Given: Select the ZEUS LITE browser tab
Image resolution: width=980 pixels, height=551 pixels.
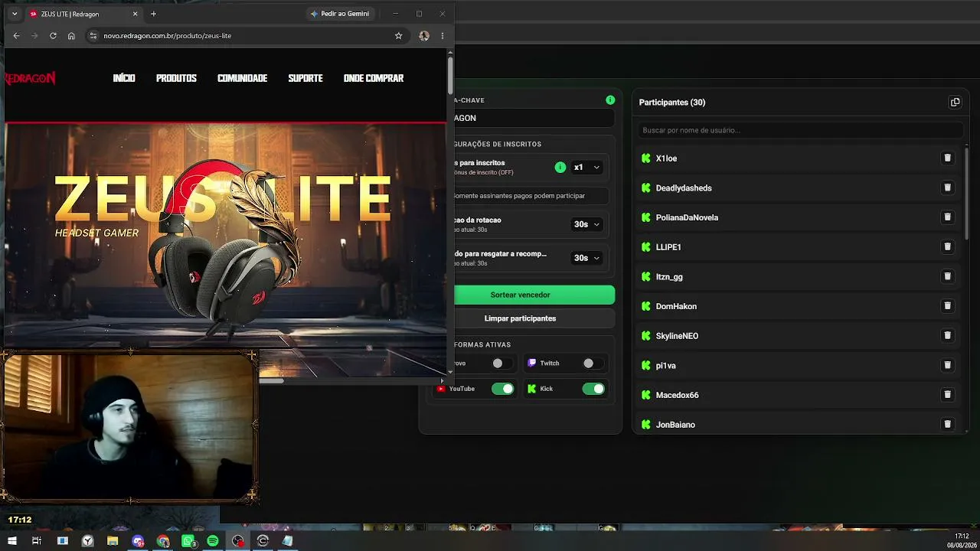Looking at the screenshot, I should (x=84, y=14).
